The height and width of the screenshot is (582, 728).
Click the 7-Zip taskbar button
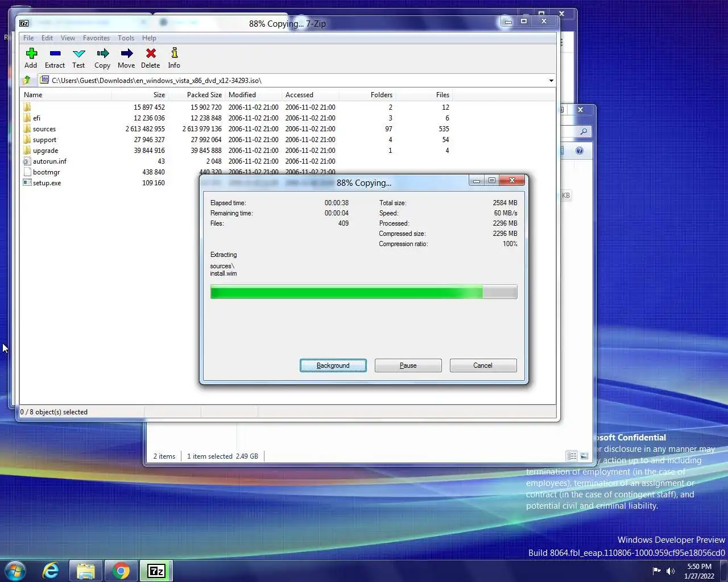click(x=156, y=571)
